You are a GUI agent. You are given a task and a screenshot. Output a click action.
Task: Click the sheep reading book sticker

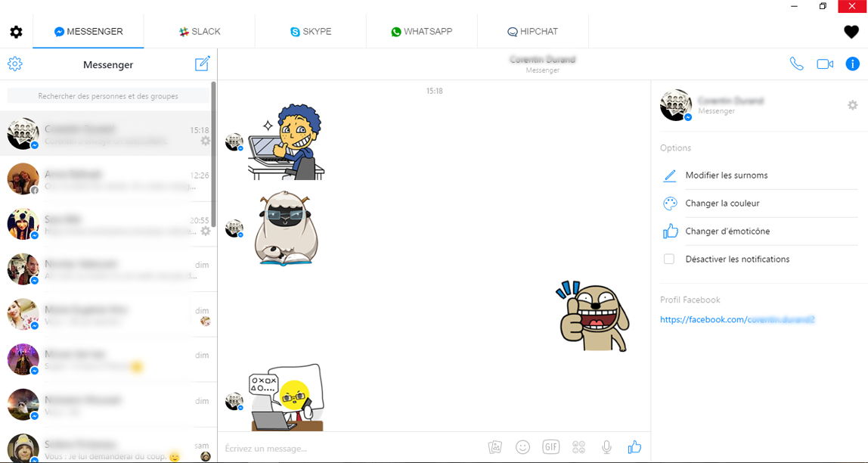click(287, 228)
